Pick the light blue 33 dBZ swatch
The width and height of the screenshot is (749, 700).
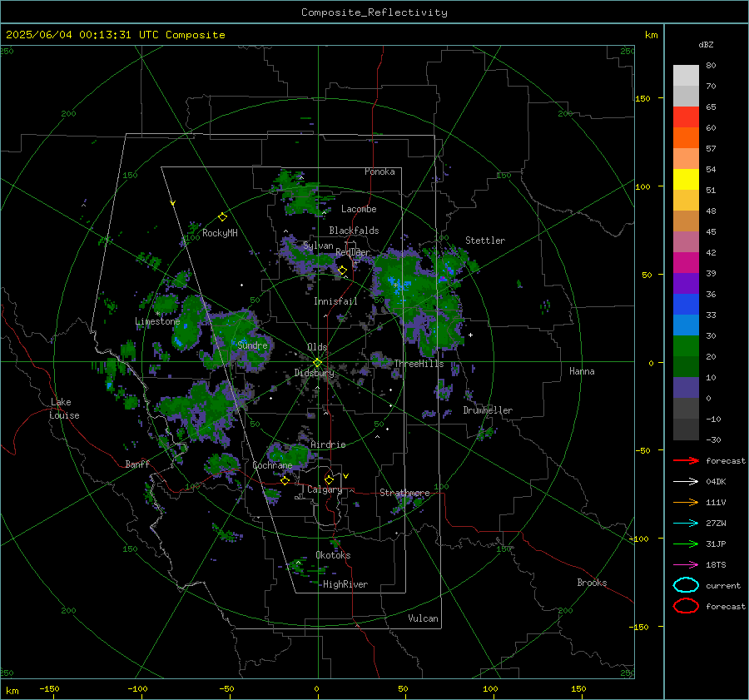coord(686,325)
